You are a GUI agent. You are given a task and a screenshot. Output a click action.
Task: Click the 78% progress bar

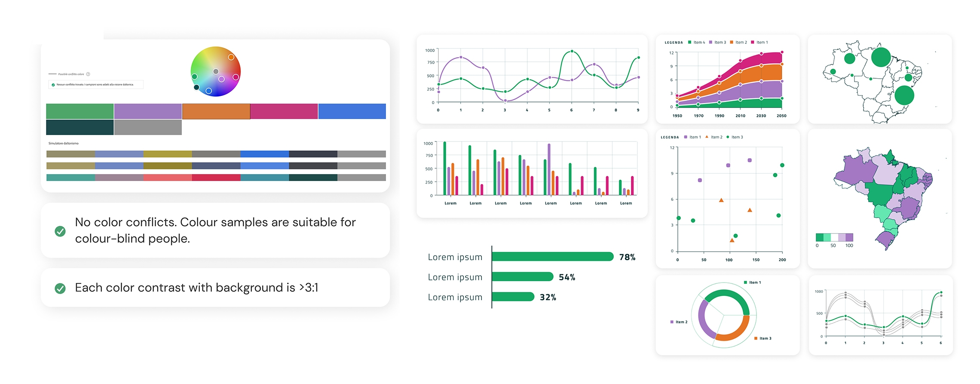pyautogui.click(x=553, y=257)
